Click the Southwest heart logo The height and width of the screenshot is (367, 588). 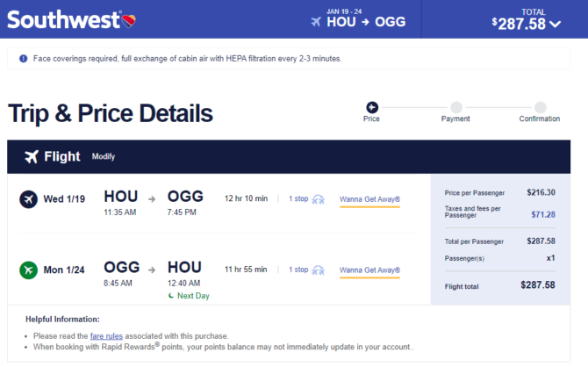(129, 21)
